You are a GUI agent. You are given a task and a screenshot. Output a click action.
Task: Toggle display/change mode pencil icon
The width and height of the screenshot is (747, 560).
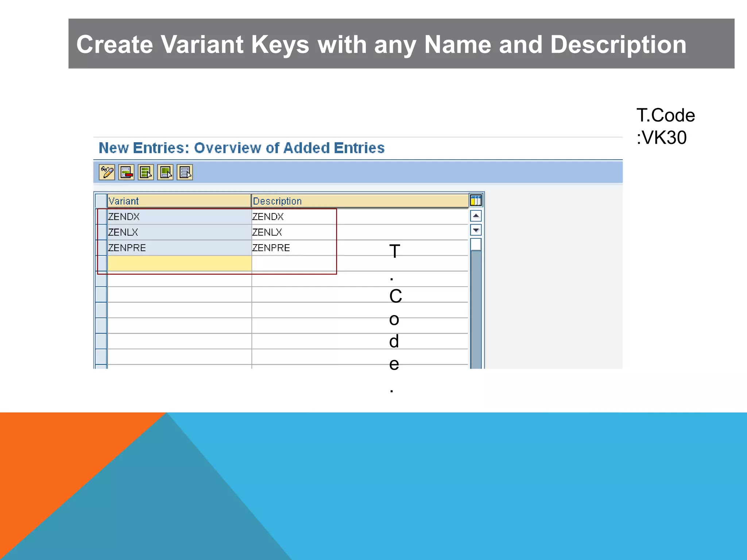click(x=107, y=172)
